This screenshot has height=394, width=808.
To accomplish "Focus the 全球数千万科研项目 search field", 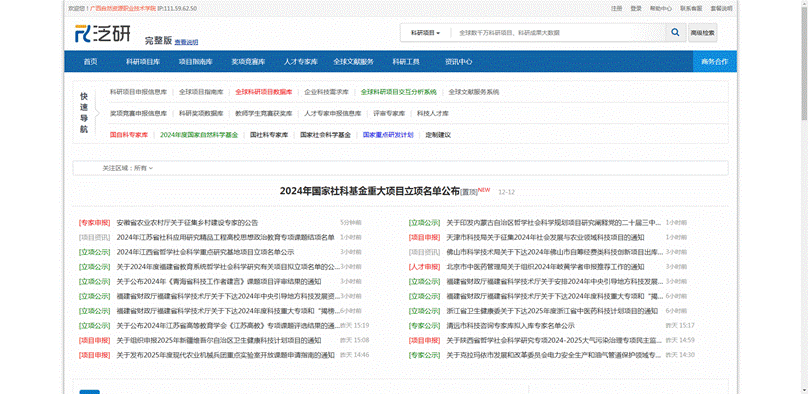I will click(558, 32).
